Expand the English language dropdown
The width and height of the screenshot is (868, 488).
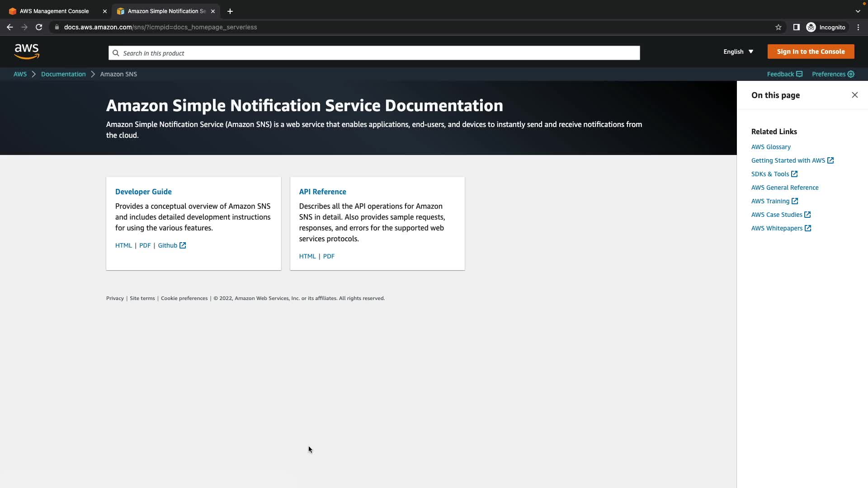tap(738, 52)
